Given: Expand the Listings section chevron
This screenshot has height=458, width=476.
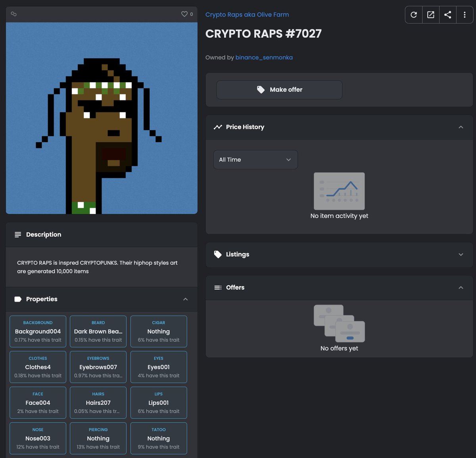Looking at the screenshot, I should [461, 254].
